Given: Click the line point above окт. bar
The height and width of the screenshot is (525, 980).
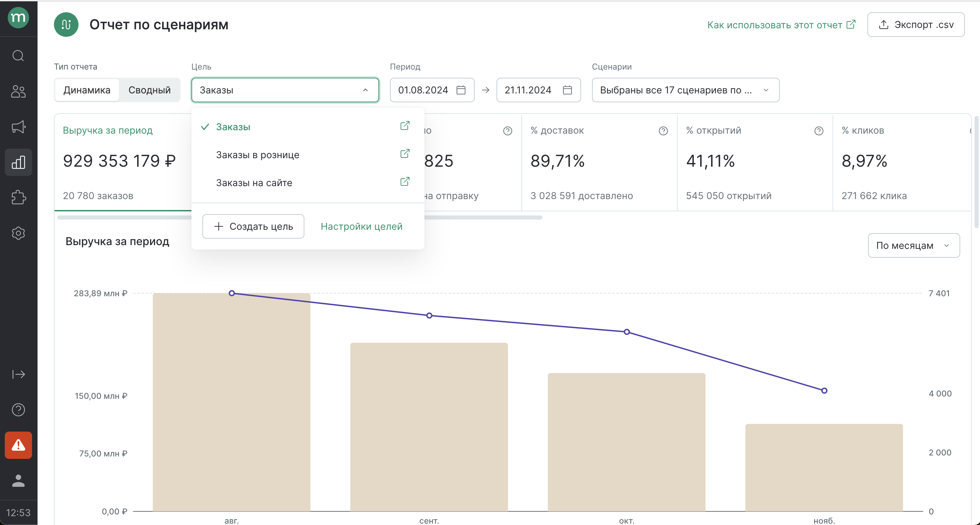Looking at the screenshot, I should click(x=626, y=332).
